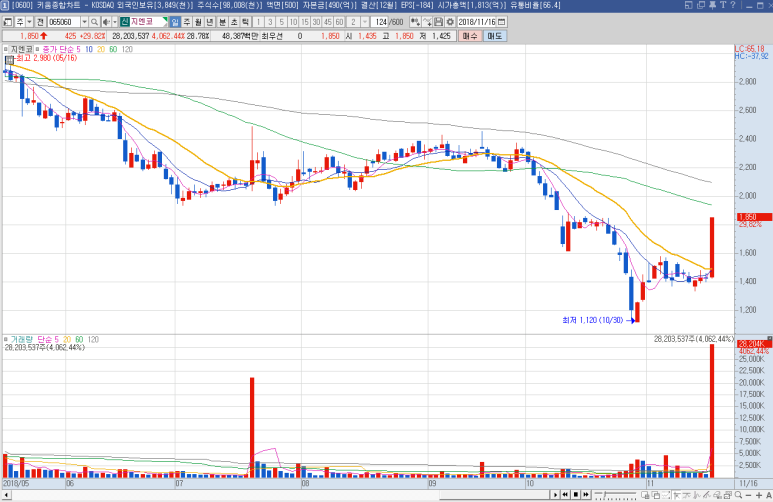The width and height of the screenshot is (773, 502).
Task: Switch chart to 분 (minute) period
Action: click(x=220, y=21)
